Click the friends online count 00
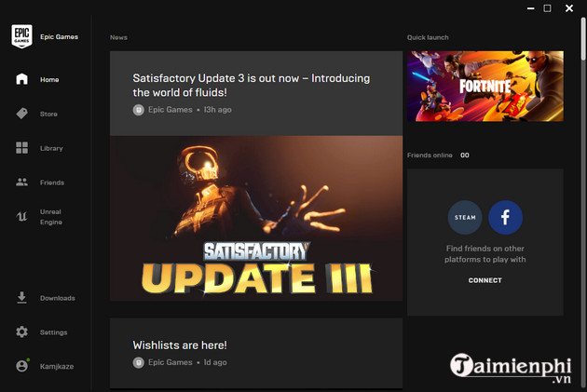This screenshot has height=392, width=587. (465, 155)
